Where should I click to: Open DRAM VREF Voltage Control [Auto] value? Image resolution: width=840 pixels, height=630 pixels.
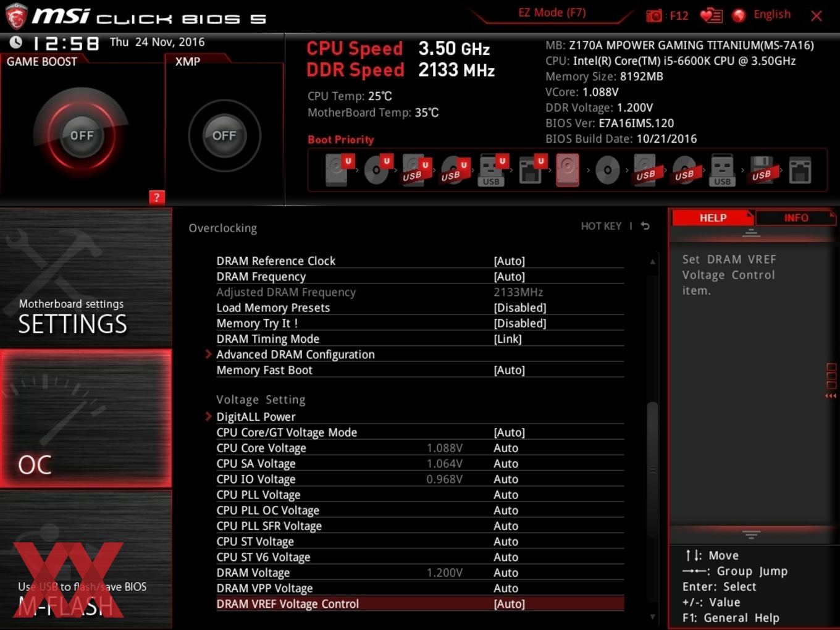tap(510, 604)
